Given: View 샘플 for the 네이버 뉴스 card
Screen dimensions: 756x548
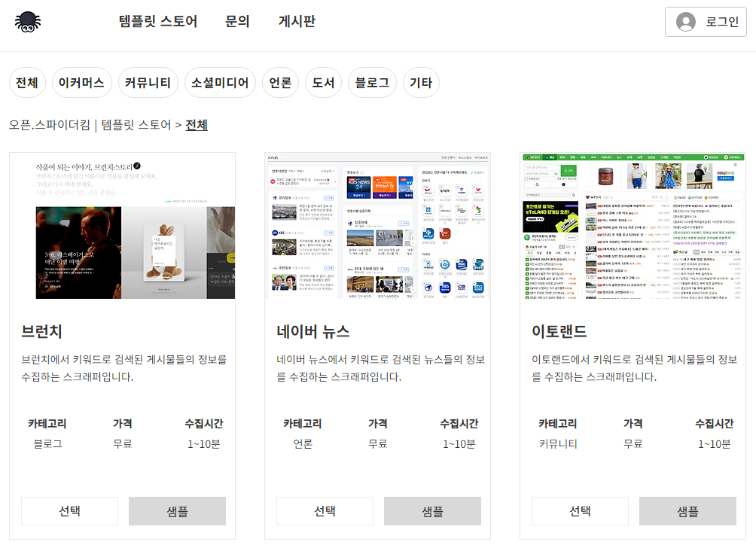Looking at the screenshot, I should [432, 511].
